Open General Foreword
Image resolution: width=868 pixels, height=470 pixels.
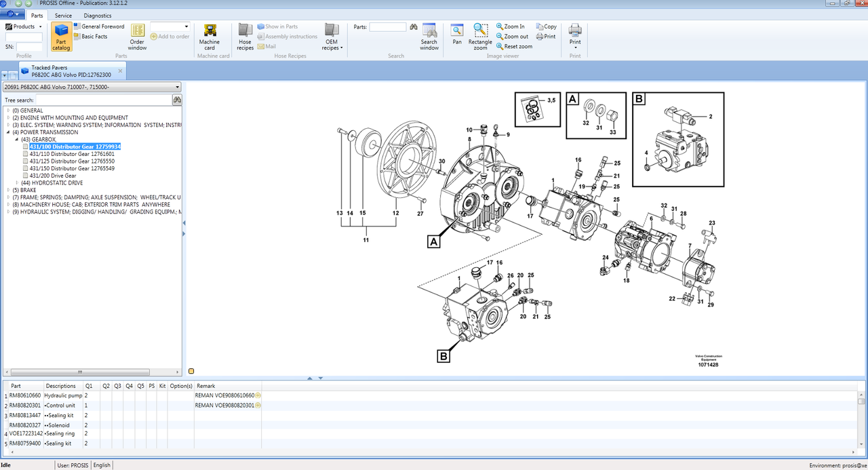(x=99, y=26)
